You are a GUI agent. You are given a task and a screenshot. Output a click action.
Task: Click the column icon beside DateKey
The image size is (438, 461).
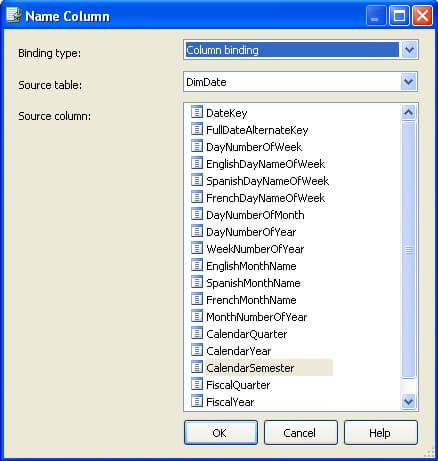(197, 112)
